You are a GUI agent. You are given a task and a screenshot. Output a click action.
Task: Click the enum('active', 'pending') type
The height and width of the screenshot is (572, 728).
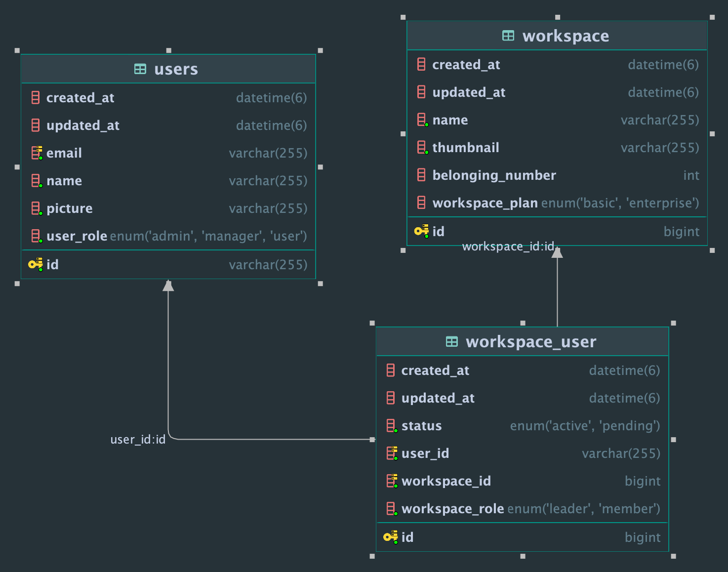point(585,426)
